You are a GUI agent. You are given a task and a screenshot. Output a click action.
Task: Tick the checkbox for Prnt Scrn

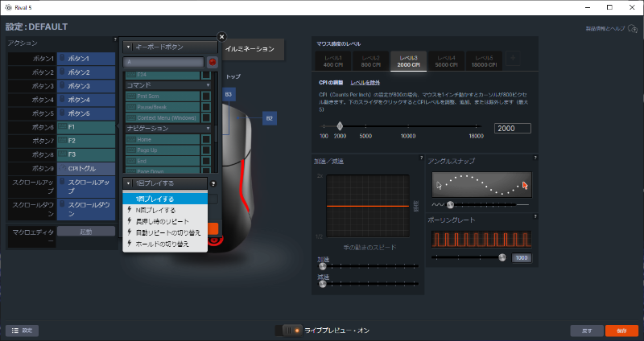point(206,96)
